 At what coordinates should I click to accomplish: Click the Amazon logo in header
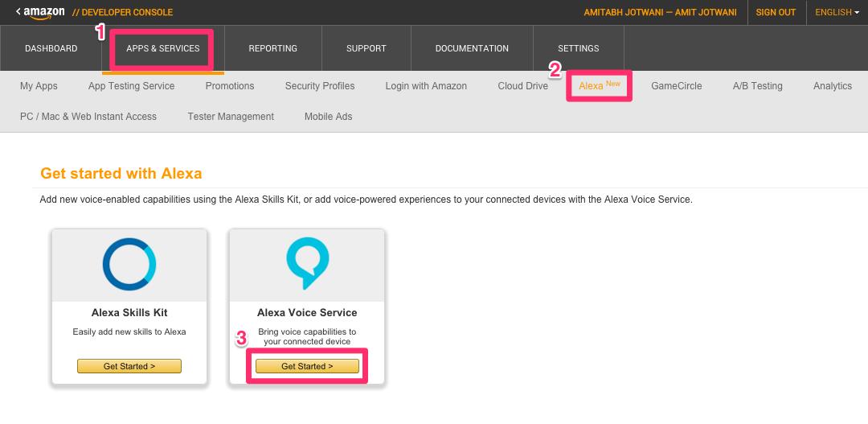coord(40,12)
